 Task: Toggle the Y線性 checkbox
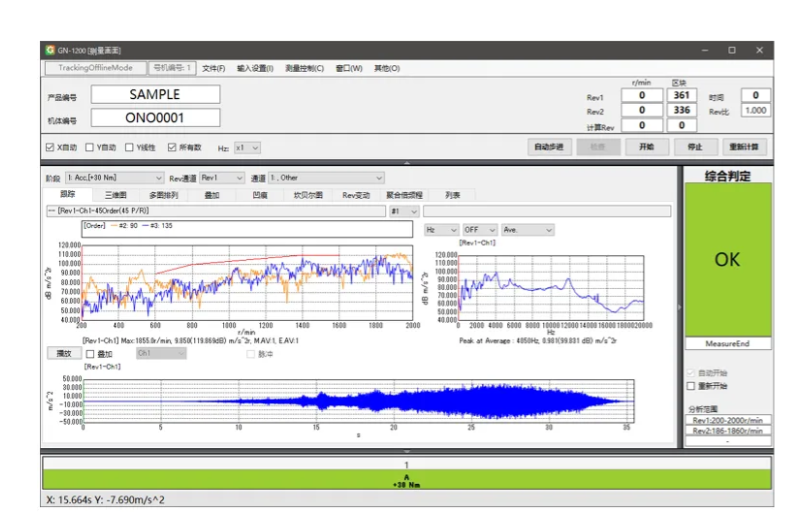[x=129, y=147]
